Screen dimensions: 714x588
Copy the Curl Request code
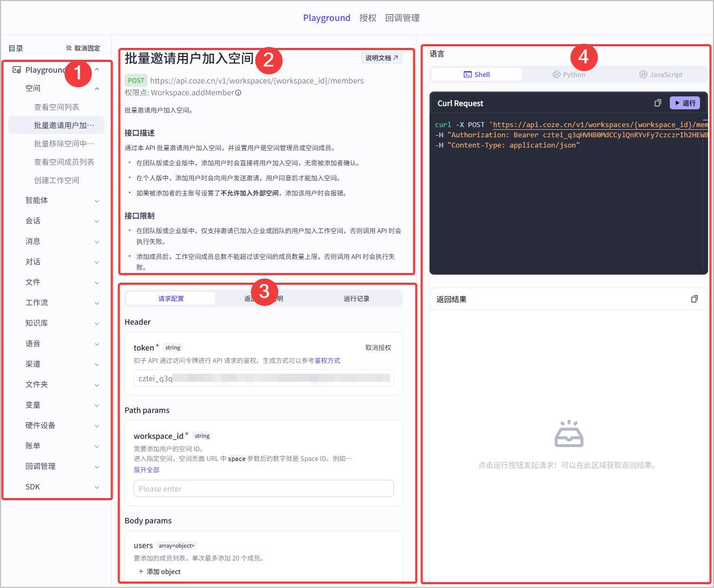[x=657, y=103]
